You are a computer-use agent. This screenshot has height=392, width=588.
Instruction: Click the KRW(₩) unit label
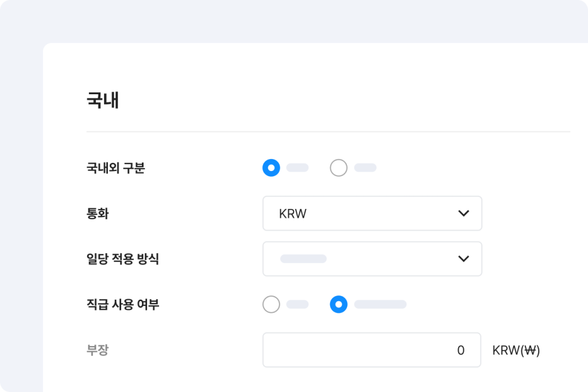tap(516, 350)
